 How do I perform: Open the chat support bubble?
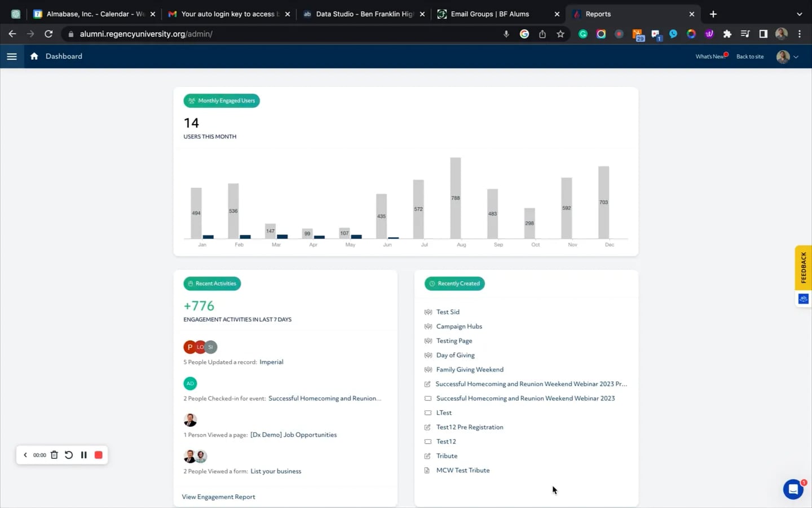pyautogui.click(x=793, y=489)
